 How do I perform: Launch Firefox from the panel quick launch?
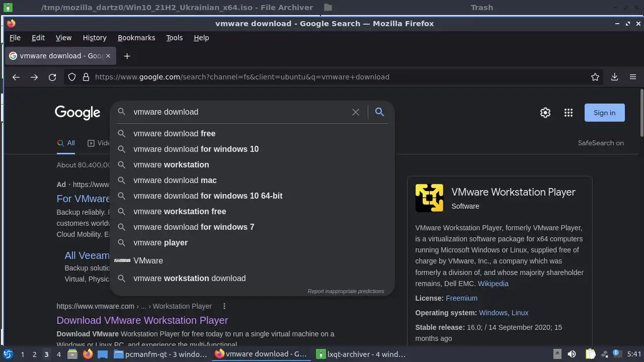[88, 354]
